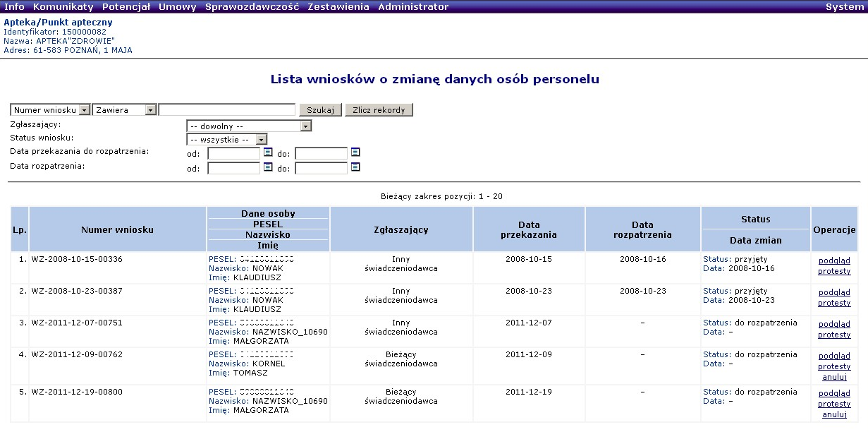Open protesty for WZ-2011-12-07-00751
Viewport: 868px width, 432px height.
click(834, 335)
